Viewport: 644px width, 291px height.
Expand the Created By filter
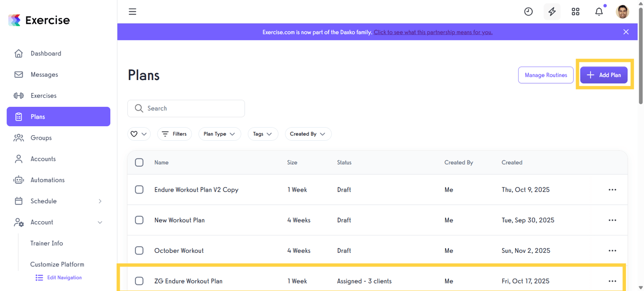[x=308, y=134]
